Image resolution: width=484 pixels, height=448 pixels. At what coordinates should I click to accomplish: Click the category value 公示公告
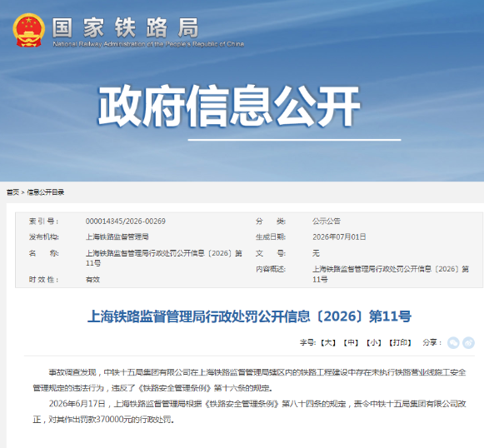tap(327, 222)
